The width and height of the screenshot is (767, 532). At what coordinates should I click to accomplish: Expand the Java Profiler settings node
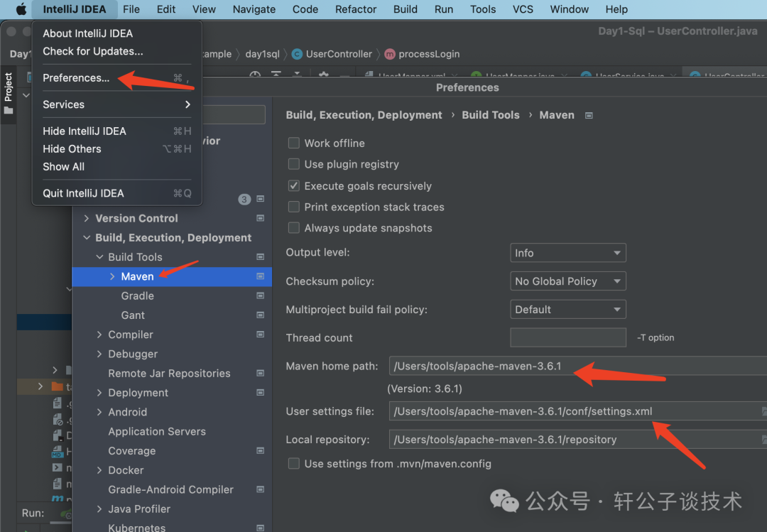point(100,509)
